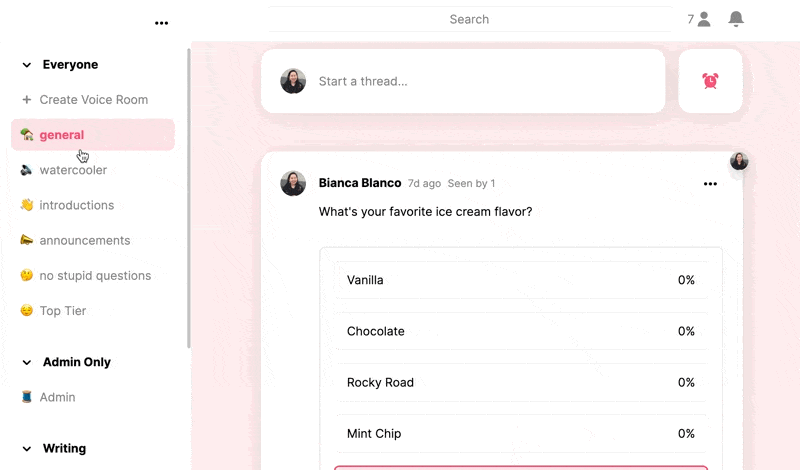The height and width of the screenshot is (470, 800).
Task: Collapse the Everyone section
Action: 27,65
